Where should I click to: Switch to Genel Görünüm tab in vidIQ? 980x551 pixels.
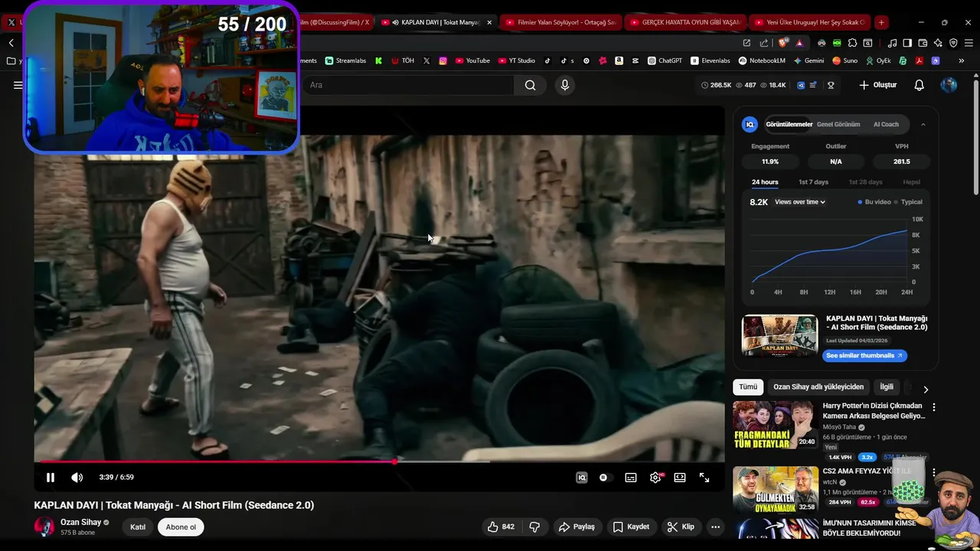[x=838, y=124]
